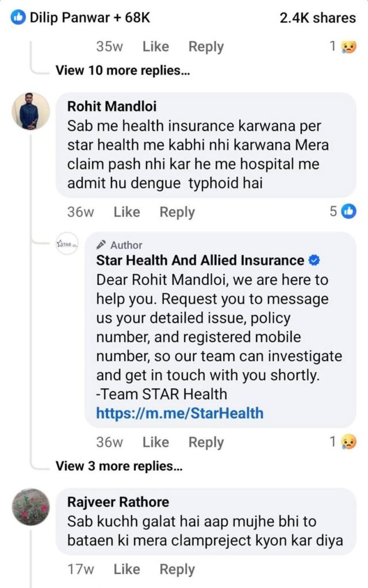Open the 2.4K shares list
The image size is (368, 588).
pyautogui.click(x=317, y=18)
